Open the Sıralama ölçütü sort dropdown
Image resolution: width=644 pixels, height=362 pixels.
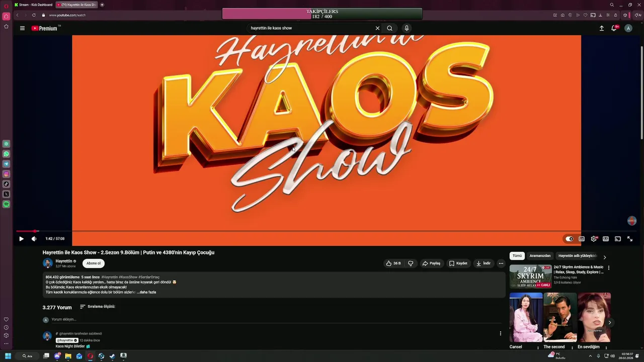tap(98, 307)
